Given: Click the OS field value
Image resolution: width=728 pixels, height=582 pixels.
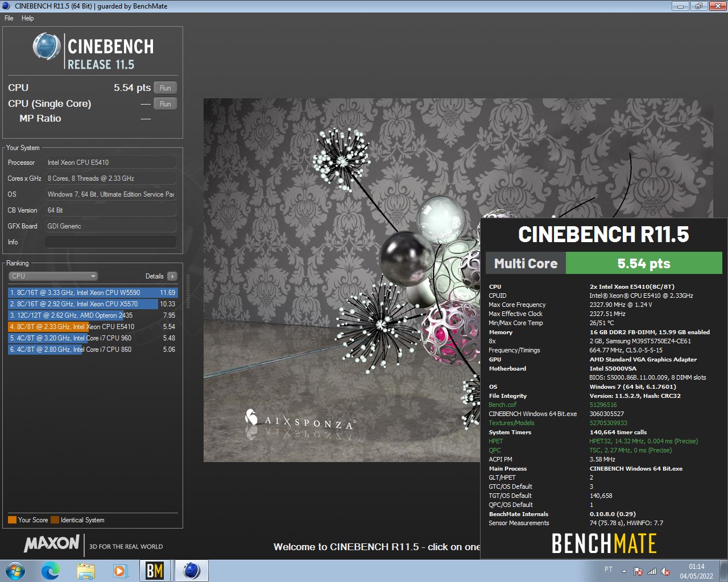Looking at the screenshot, I should (111, 194).
